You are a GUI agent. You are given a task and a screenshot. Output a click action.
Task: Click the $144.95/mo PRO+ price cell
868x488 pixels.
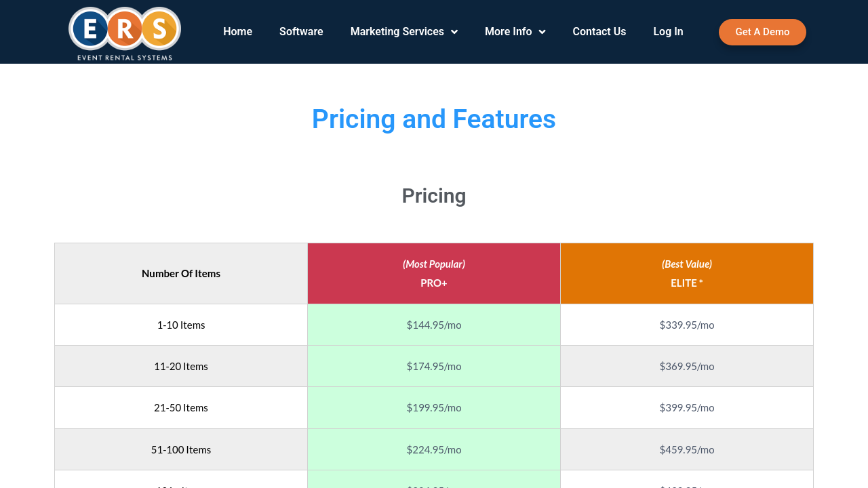pos(434,325)
